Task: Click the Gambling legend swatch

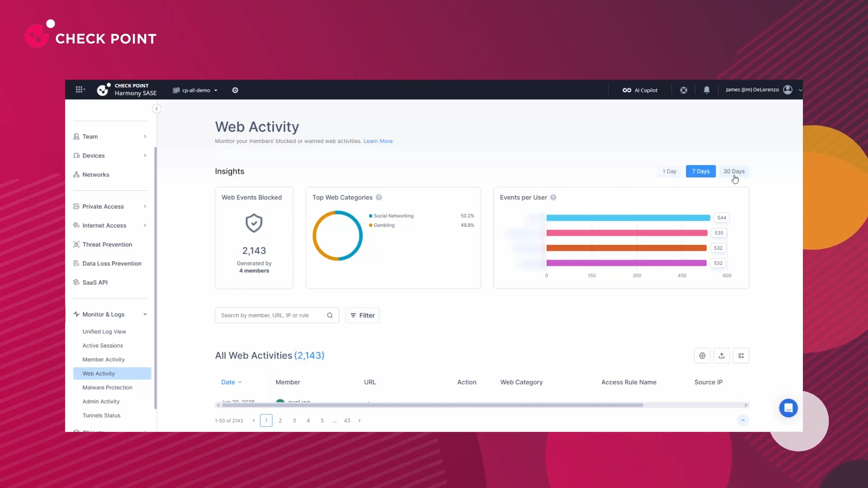Action: [371, 225]
